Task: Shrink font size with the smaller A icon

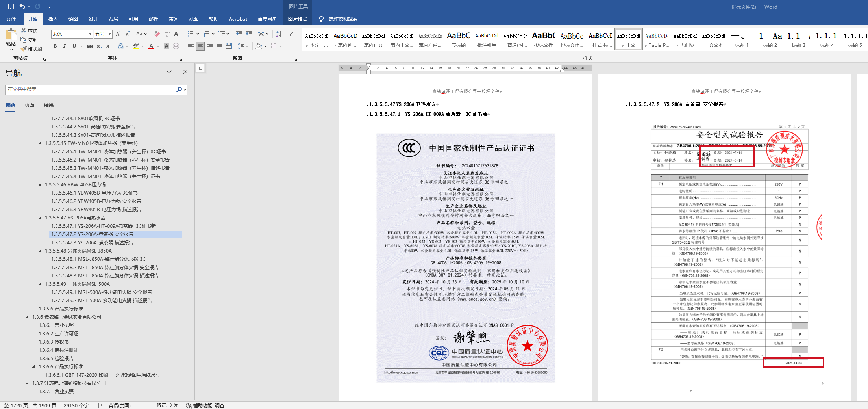Action: tap(128, 34)
